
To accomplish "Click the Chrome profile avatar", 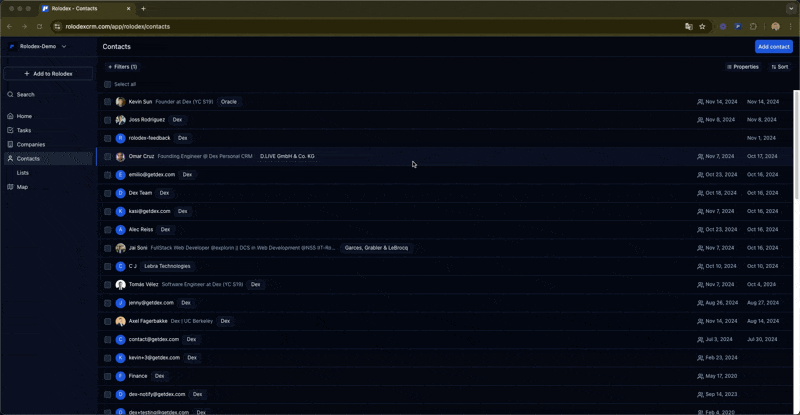I will pyautogui.click(x=776, y=27).
